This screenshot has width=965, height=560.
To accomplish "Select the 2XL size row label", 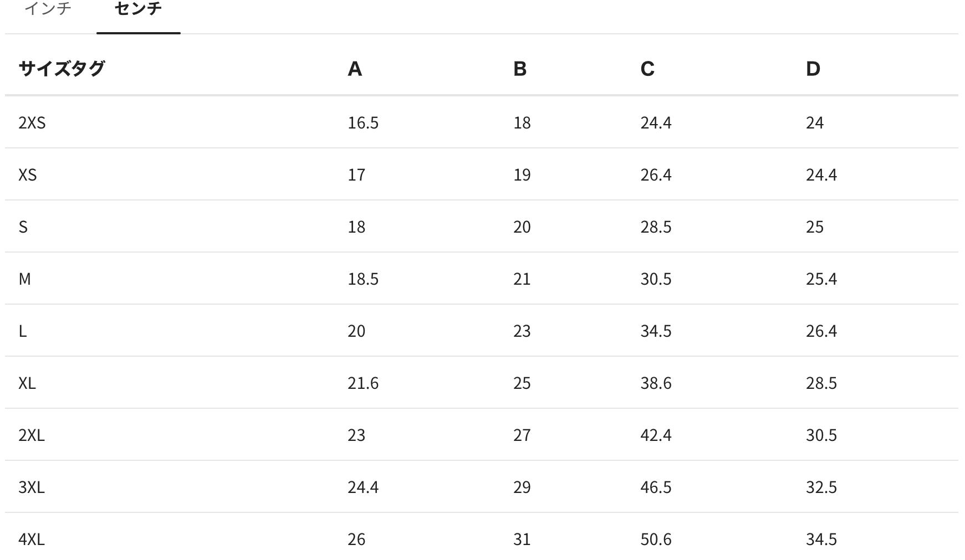I will 32,435.
